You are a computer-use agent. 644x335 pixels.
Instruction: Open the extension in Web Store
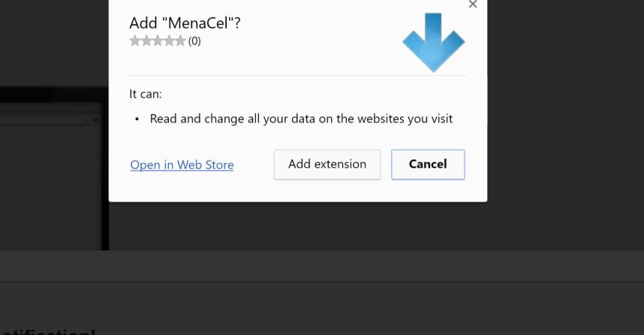[182, 165]
